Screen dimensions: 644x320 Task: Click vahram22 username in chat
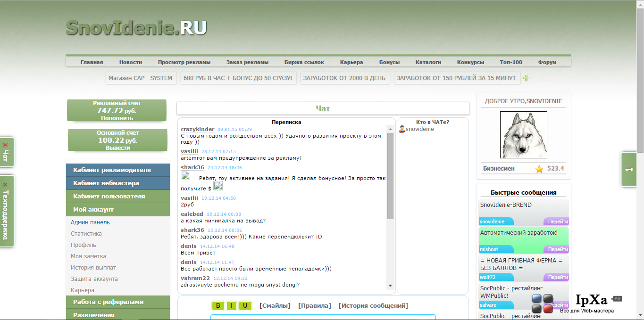pos(195,278)
